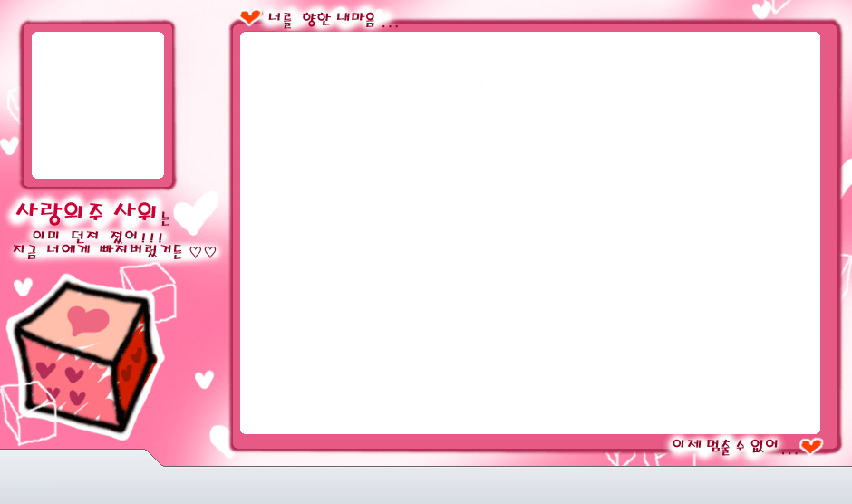Image resolution: width=852 pixels, height=504 pixels.
Task: Click the caption "이제 멈출 수 없어 ..."
Action: (735, 446)
